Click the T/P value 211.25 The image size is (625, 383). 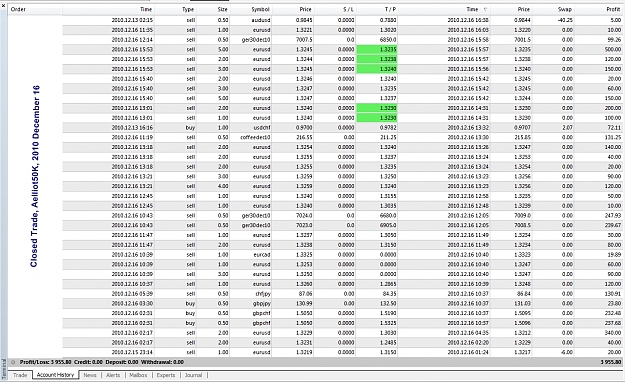tap(389, 137)
